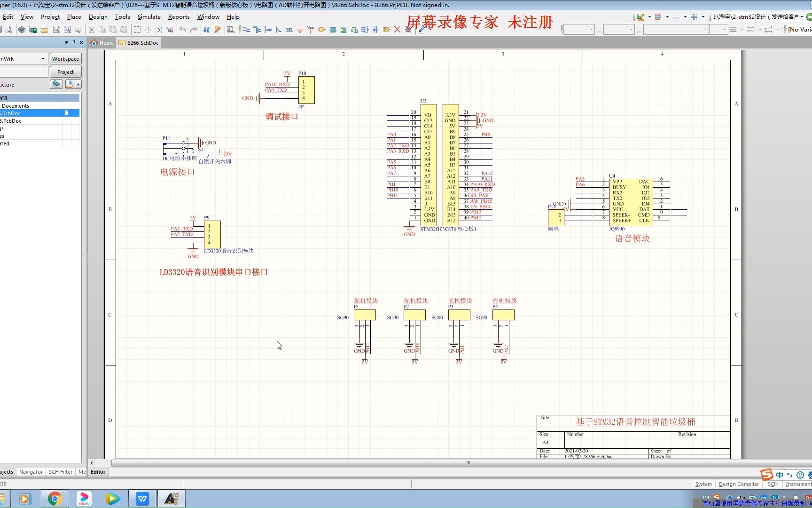Click the GND power port icon
Screen dimensions: 812x508
[300, 30]
